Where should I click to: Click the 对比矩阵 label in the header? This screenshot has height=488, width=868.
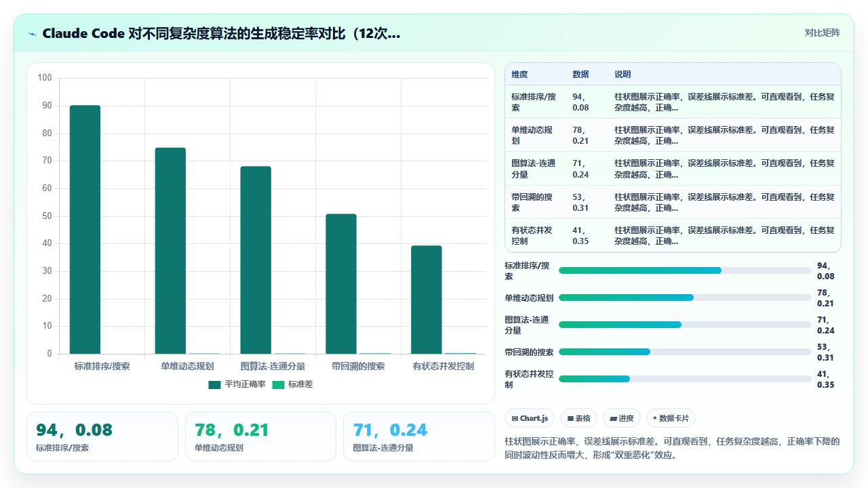[x=822, y=33]
